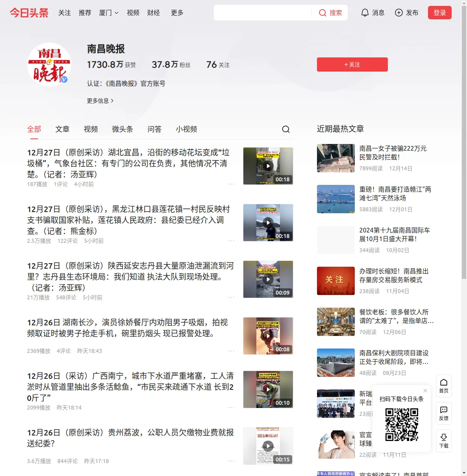Open the QR code 扫码下载今日头条
The height and width of the screenshot is (476, 467).
402,424
